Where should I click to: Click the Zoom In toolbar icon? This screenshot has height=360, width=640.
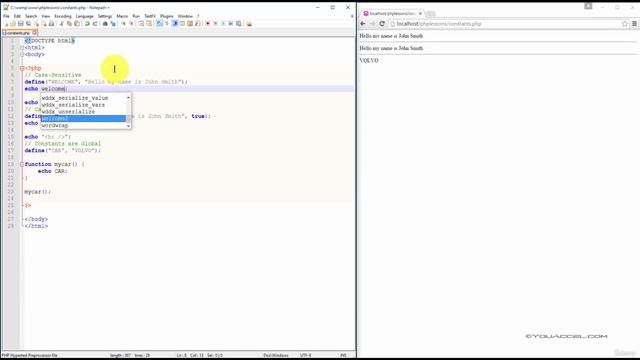(123, 24)
